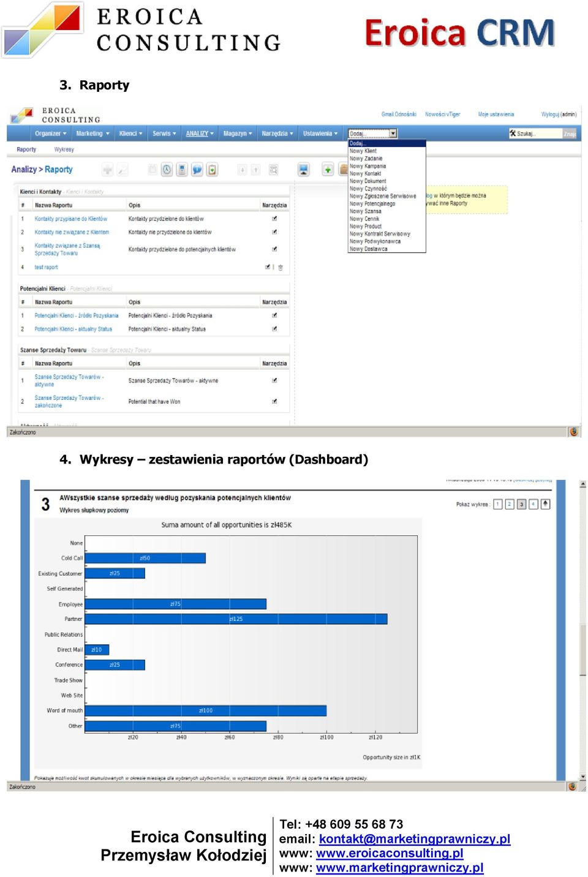
Task: Click the Firefox icon in Reports status bar
Action: pyautogui.click(x=574, y=432)
